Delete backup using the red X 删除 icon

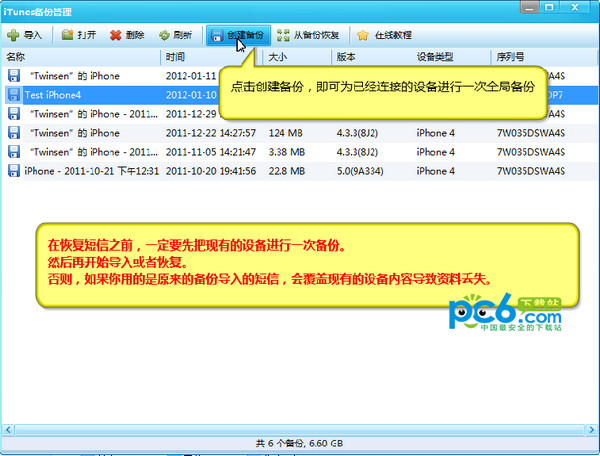coord(116,35)
